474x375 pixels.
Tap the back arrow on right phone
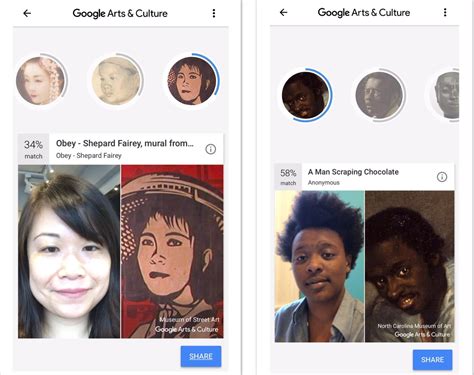point(283,13)
